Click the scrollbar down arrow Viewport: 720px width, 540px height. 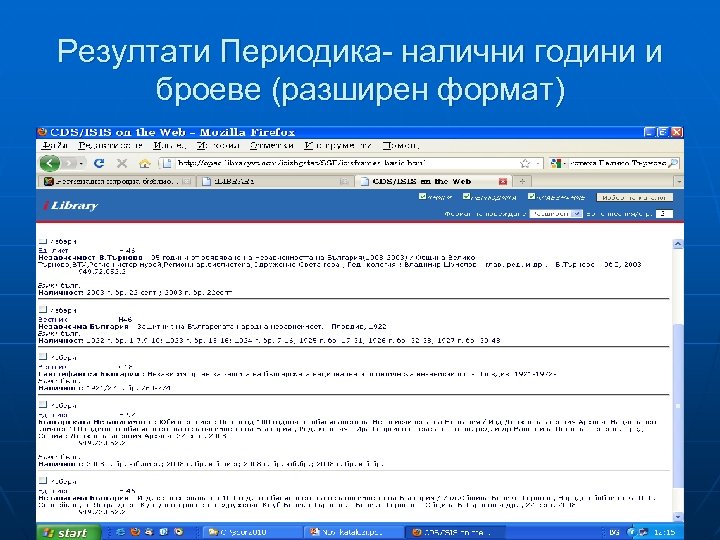tap(678, 517)
